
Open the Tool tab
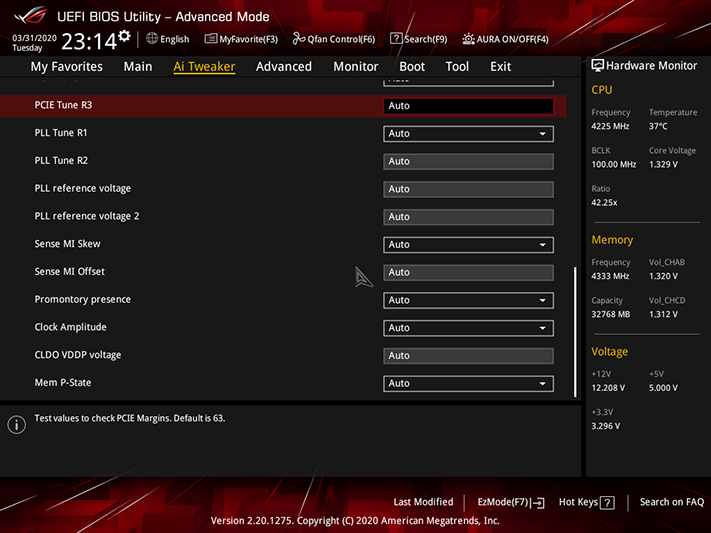pos(457,67)
